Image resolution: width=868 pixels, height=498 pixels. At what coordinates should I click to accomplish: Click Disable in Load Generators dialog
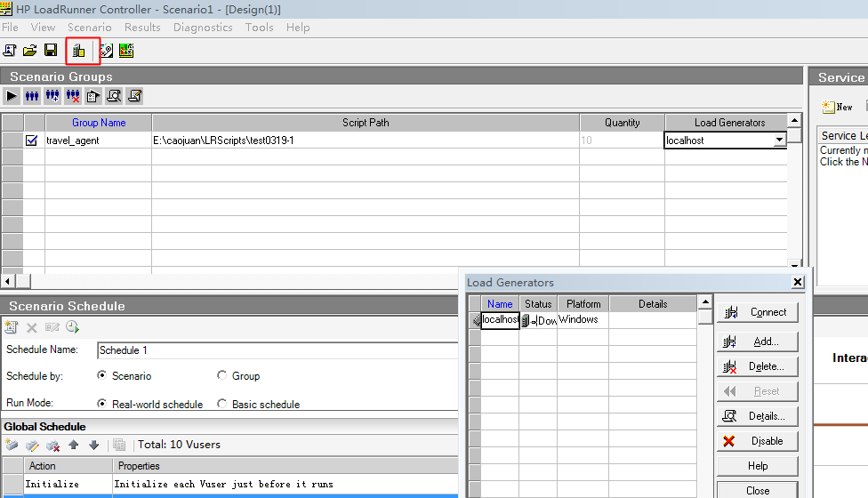[758, 441]
